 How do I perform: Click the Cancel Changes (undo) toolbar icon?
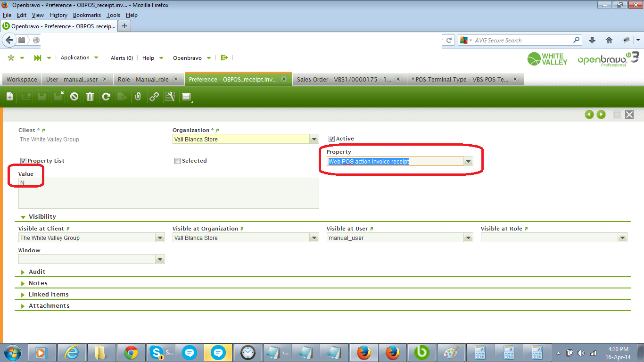(74, 97)
